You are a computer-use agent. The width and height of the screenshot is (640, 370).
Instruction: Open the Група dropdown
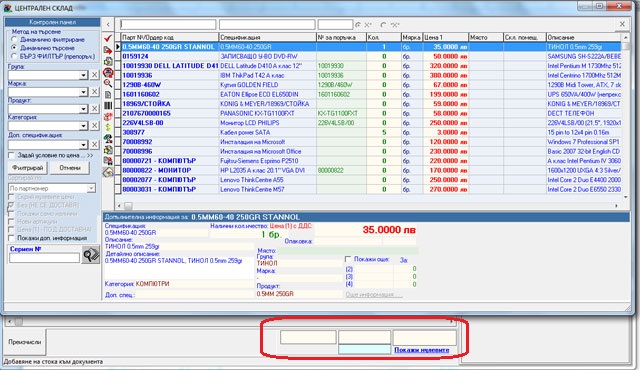(x=83, y=75)
